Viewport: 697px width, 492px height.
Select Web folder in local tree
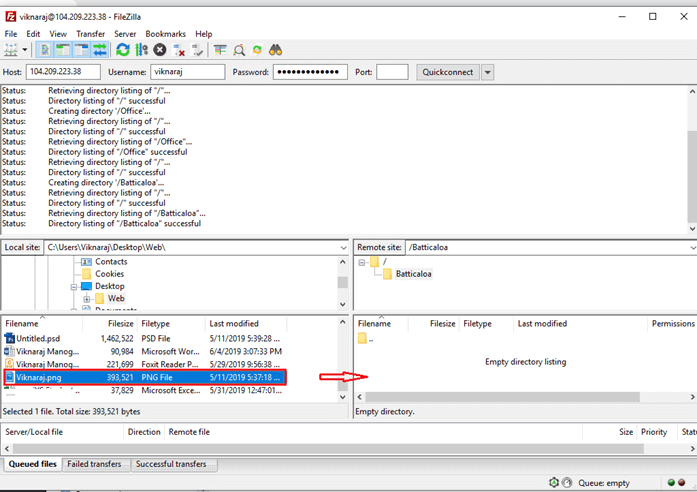click(116, 299)
